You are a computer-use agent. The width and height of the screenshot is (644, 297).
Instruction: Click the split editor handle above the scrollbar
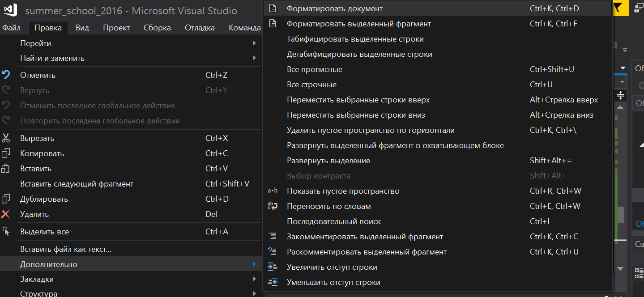[620, 95]
